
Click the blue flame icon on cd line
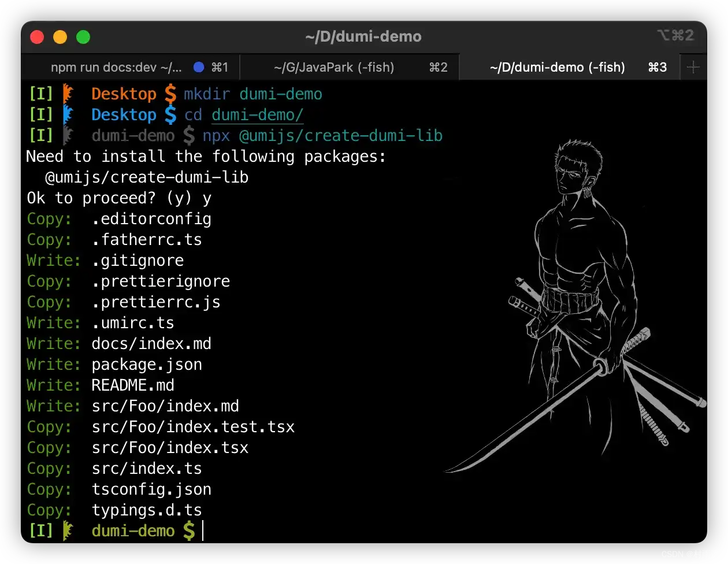coord(69,114)
